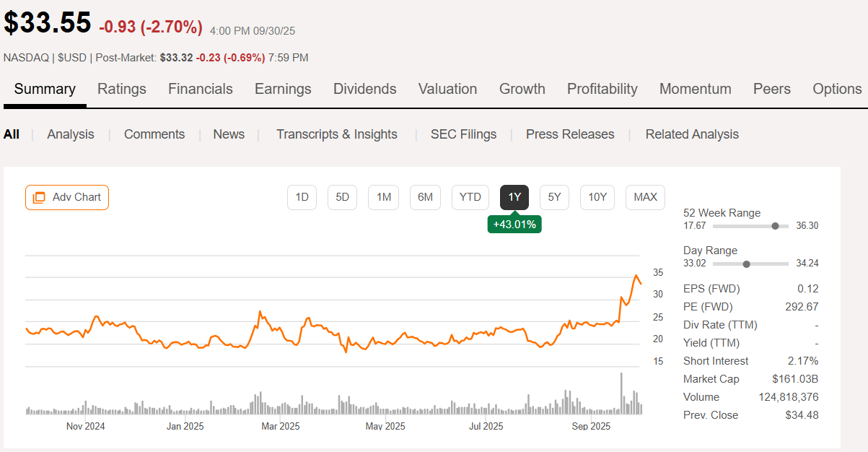Open the Dividends tab
The height and width of the screenshot is (452, 868).
pos(364,89)
